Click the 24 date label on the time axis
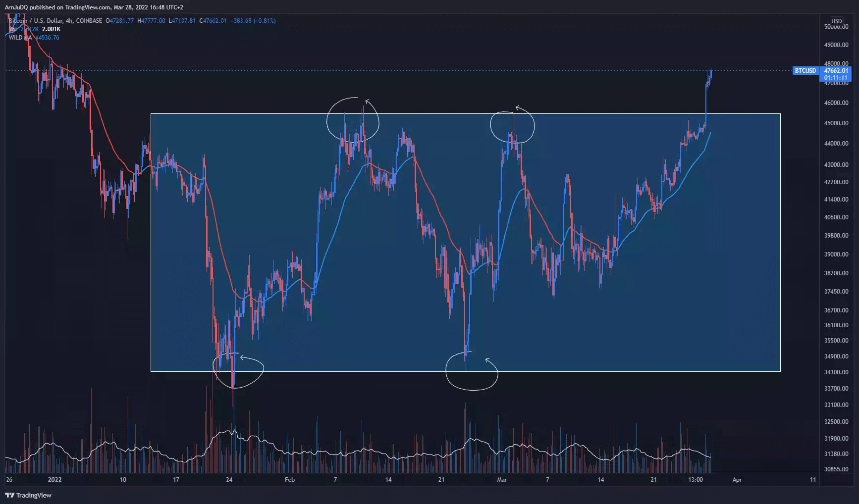 (229, 480)
